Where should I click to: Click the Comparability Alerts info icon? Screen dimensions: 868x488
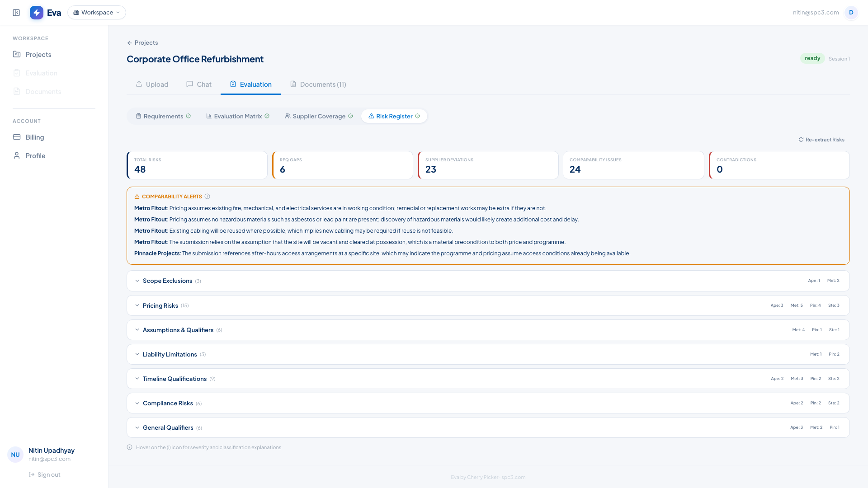(208, 197)
